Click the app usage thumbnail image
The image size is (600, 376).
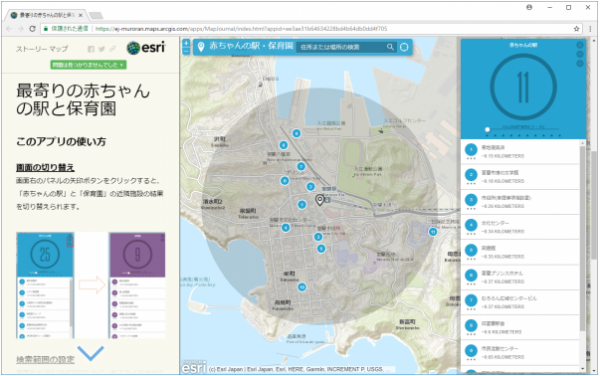point(91,285)
